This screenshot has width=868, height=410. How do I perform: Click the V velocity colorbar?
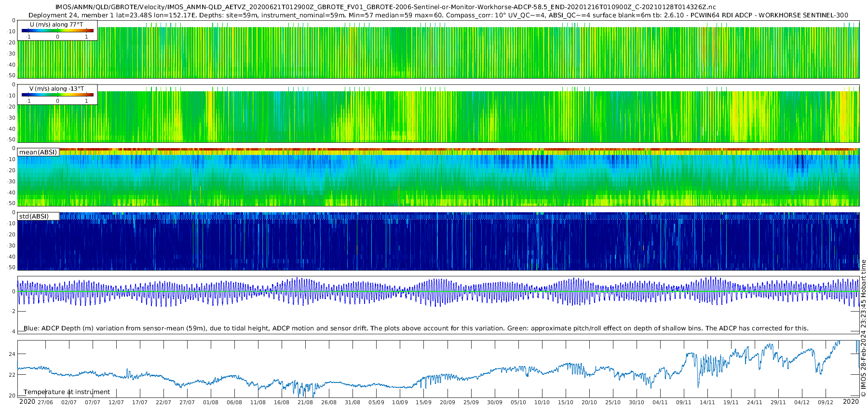57,95
